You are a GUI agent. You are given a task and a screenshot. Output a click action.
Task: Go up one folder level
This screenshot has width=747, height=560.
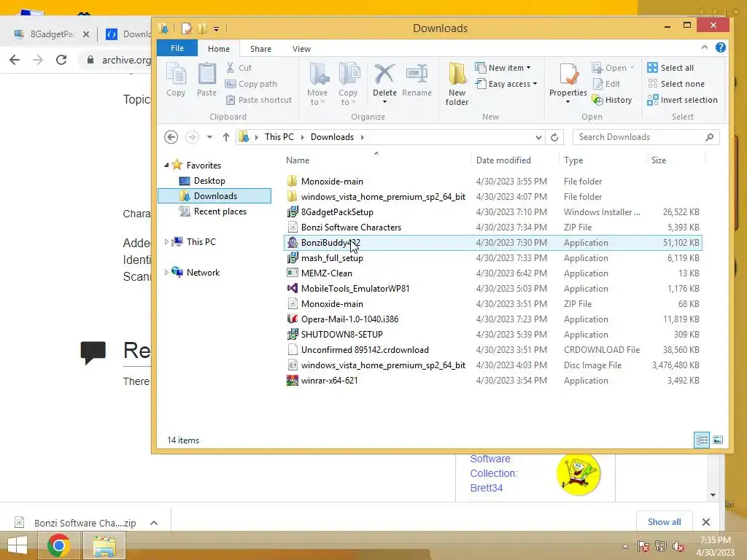pyautogui.click(x=226, y=137)
